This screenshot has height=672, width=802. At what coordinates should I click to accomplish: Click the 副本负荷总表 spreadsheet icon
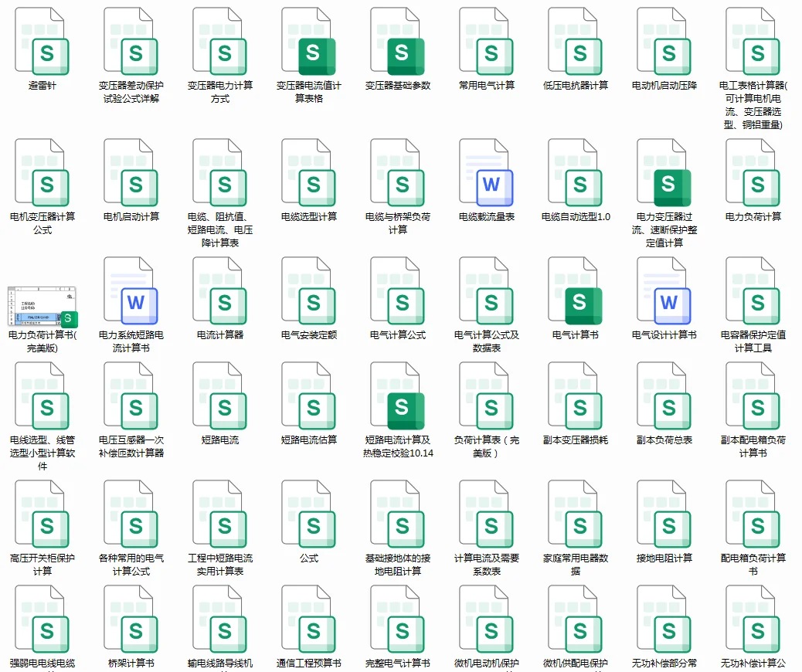(x=664, y=396)
